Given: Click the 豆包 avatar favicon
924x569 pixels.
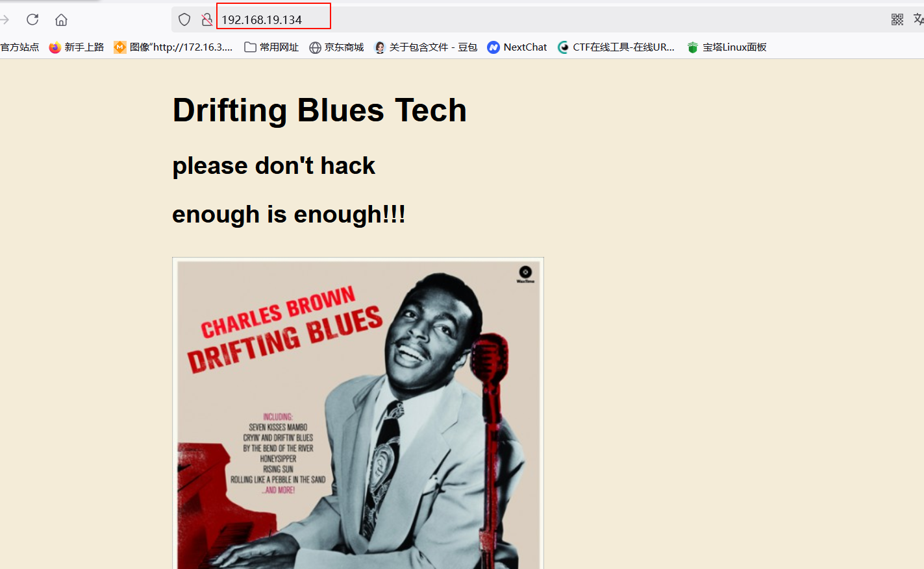Looking at the screenshot, I should click(380, 47).
